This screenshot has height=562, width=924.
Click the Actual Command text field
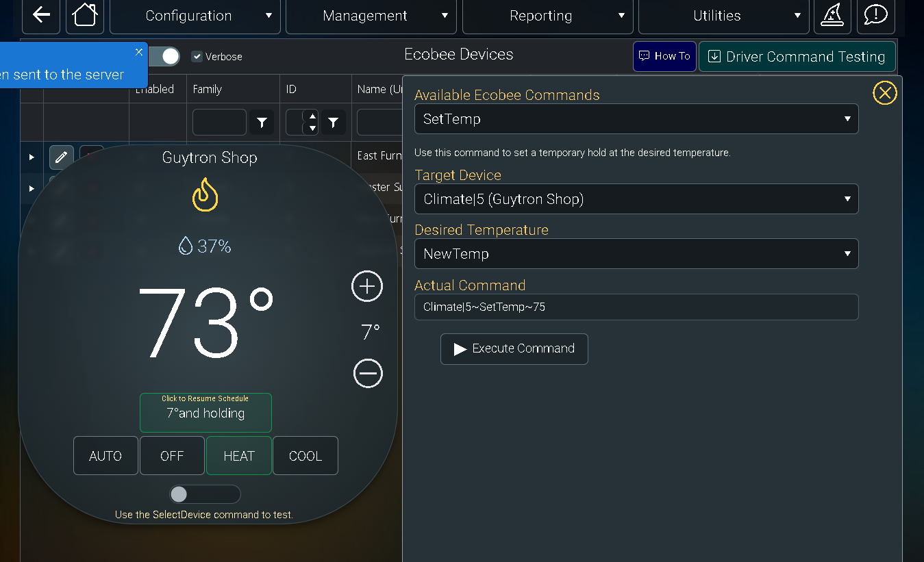pyautogui.click(x=636, y=307)
